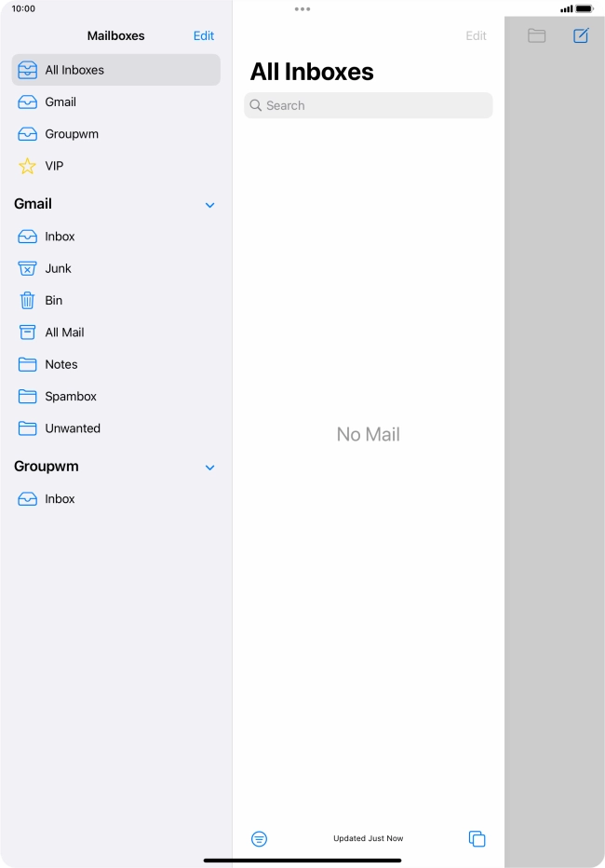
Task: Tap the yellow VIP star icon
Action: point(27,166)
